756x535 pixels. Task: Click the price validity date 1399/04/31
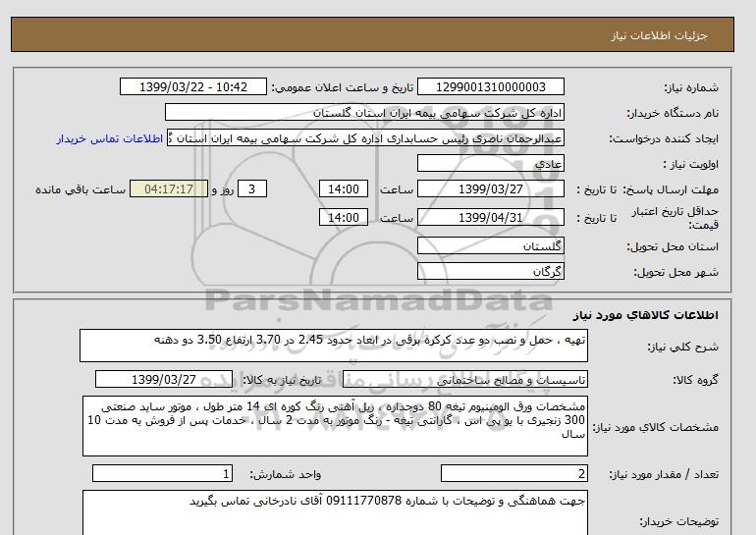click(x=490, y=217)
